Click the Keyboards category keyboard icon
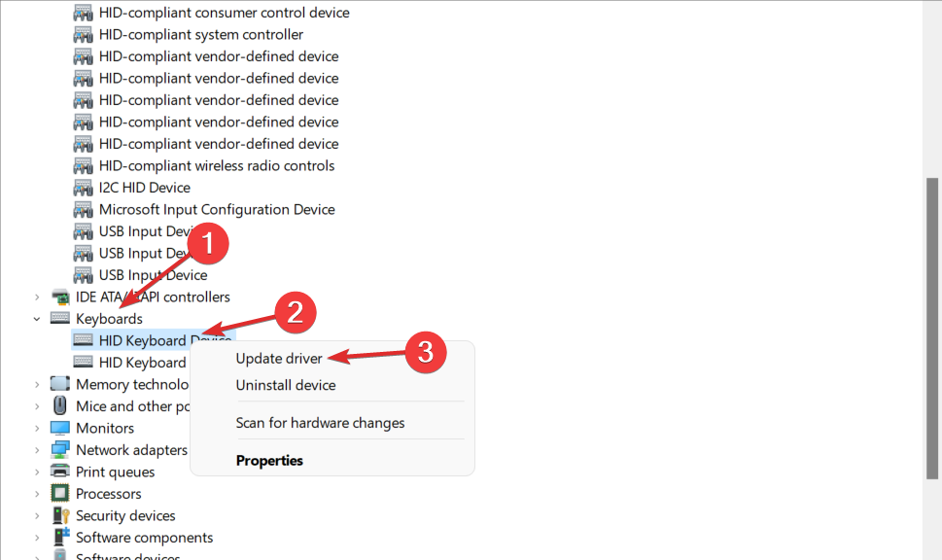 pyautogui.click(x=60, y=319)
